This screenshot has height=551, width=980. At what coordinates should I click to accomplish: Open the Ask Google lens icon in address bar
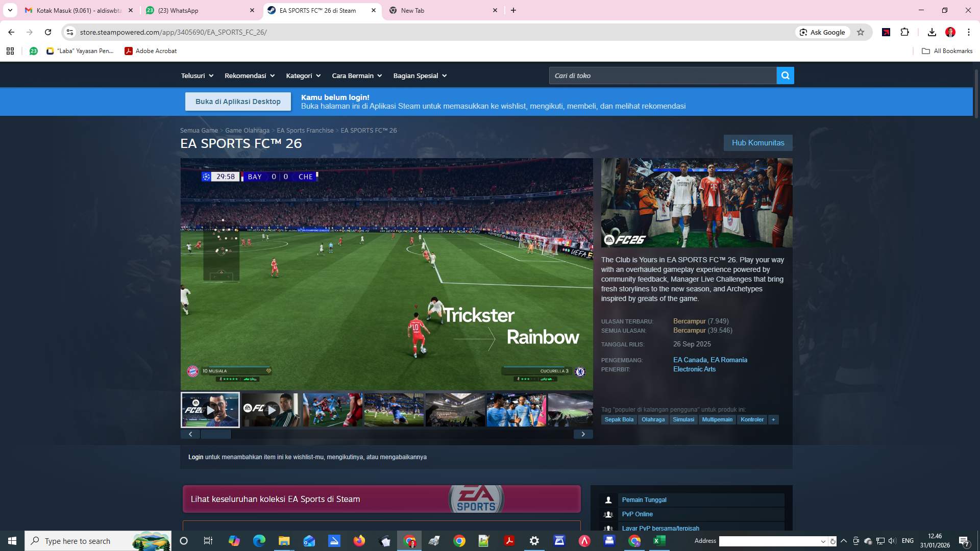pos(803,32)
